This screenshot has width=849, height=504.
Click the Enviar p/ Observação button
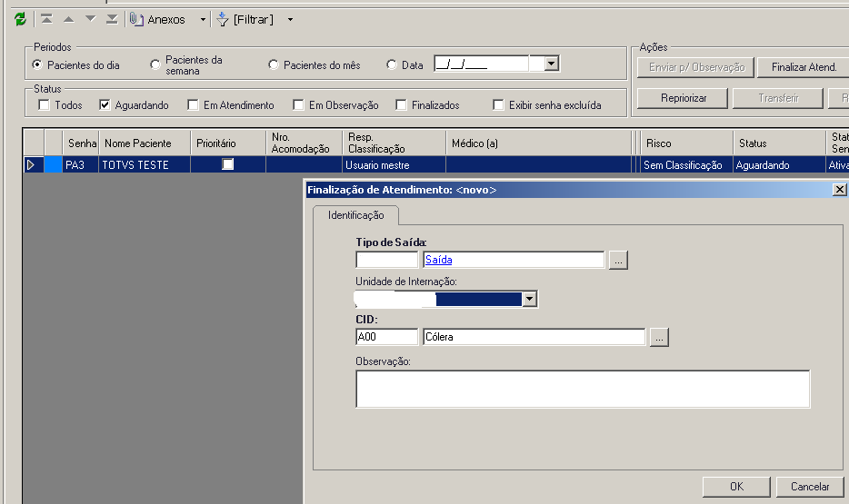click(696, 67)
